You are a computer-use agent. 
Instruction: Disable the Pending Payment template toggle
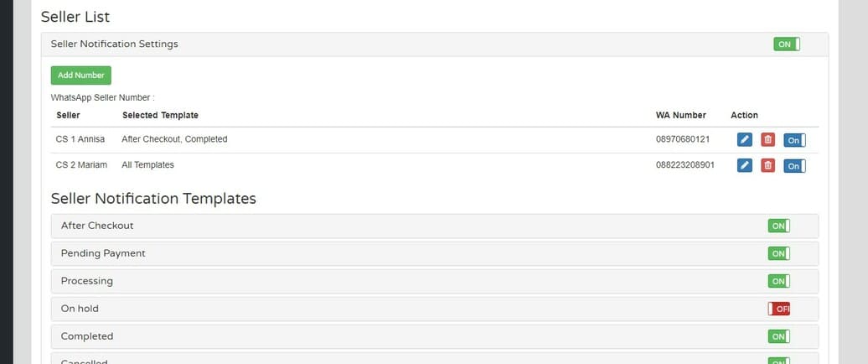point(778,253)
